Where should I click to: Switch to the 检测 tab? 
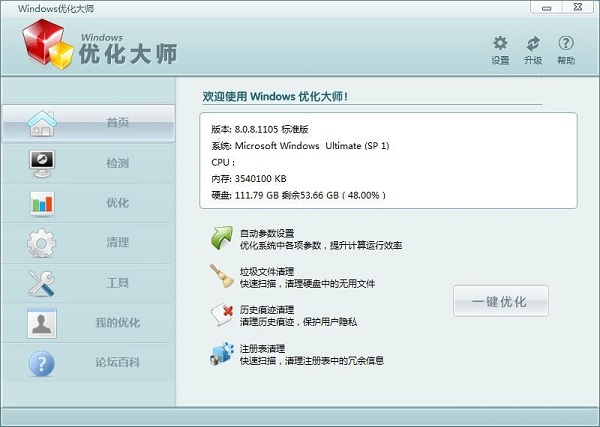[88, 163]
